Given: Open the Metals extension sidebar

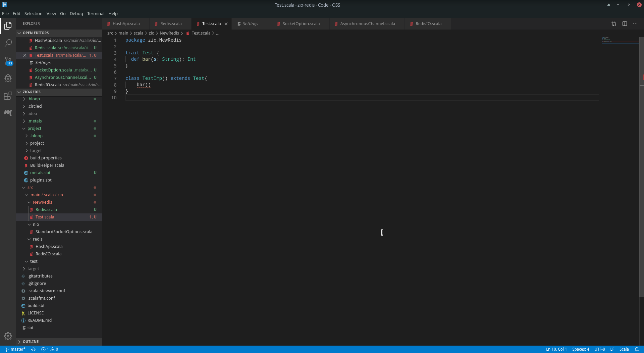Looking at the screenshot, I should [8, 113].
